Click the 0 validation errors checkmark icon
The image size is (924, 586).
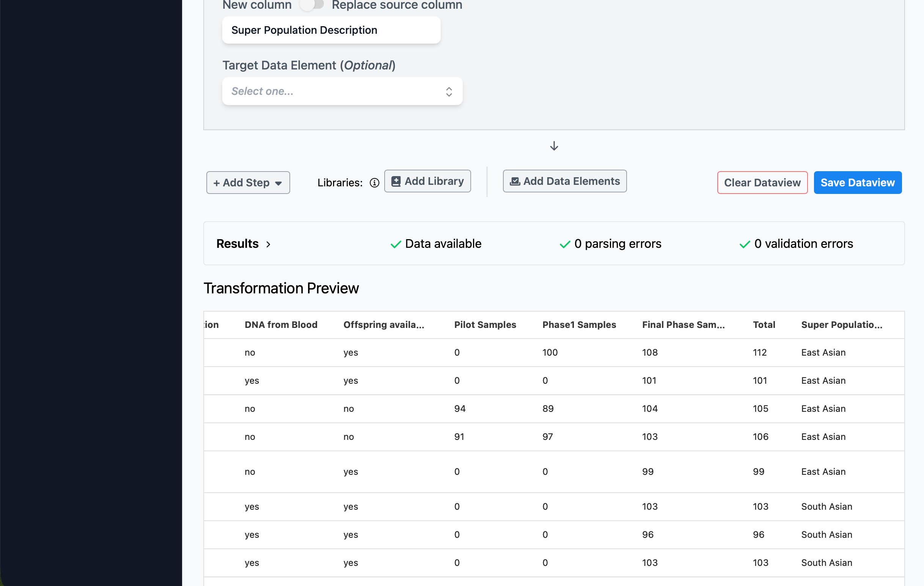point(745,244)
